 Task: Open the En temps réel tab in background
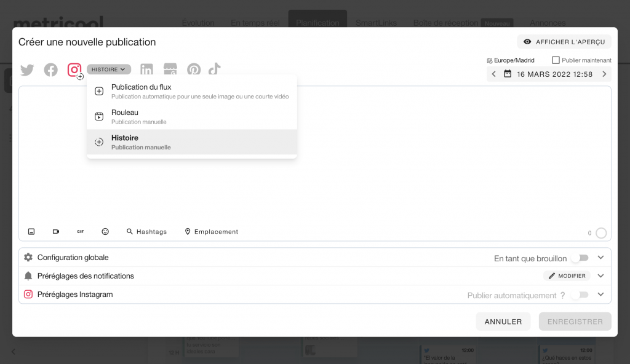tap(255, 23)
